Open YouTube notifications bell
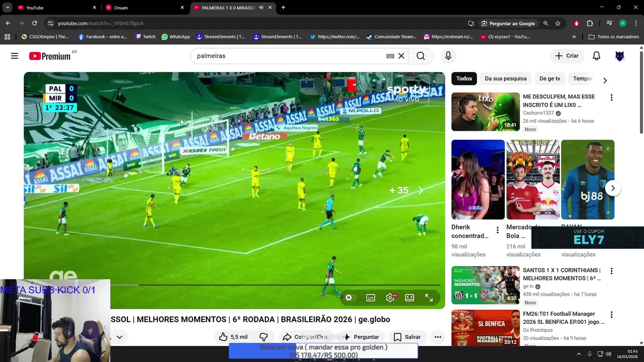 click(x=596, y=56)
